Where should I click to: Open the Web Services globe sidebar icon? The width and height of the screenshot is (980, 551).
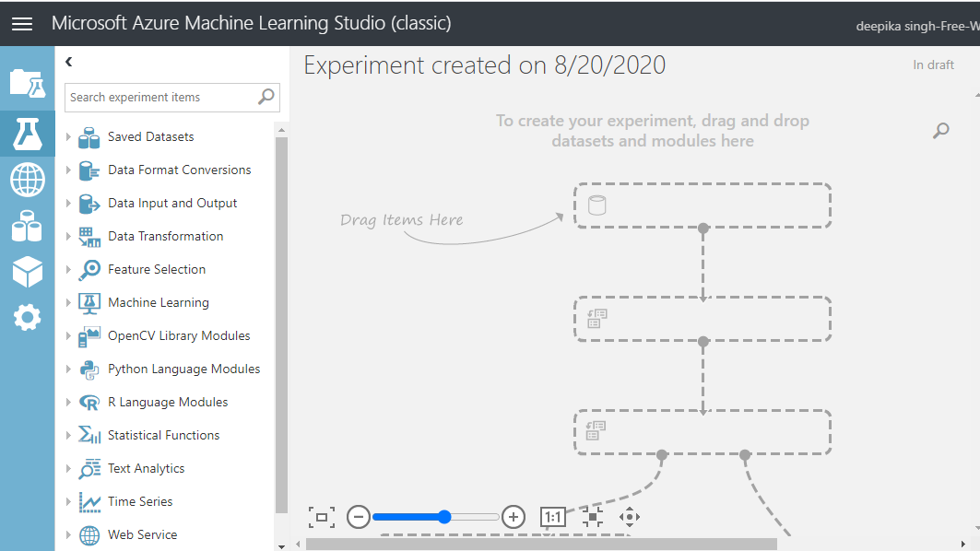(28, 180)
